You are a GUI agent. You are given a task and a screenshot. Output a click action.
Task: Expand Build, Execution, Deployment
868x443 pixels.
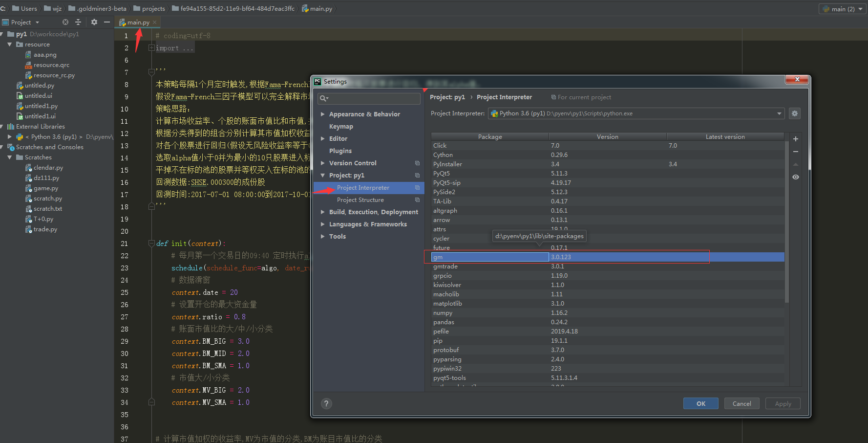click(322, 212)
